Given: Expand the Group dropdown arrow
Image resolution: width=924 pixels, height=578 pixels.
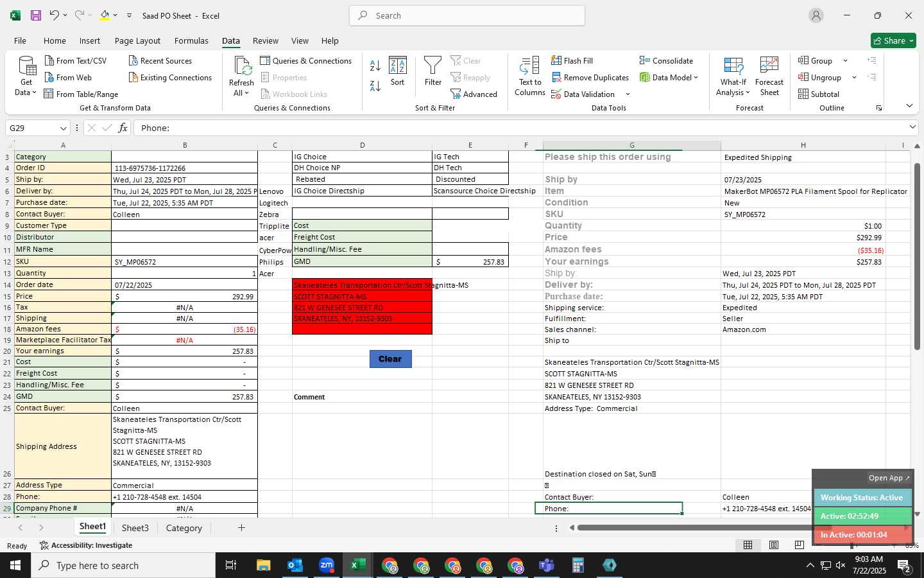Looking at the screenshot, I should [845, 61].
